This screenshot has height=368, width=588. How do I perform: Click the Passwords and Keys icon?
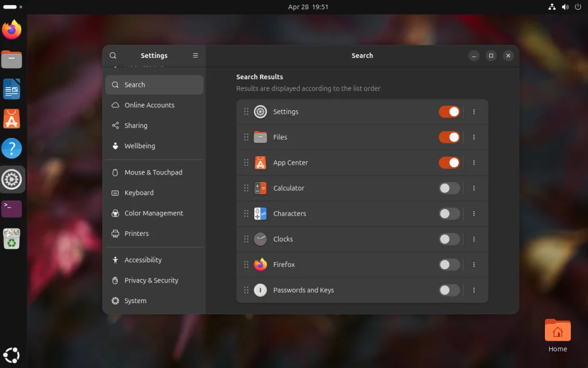tap(260, 290)
